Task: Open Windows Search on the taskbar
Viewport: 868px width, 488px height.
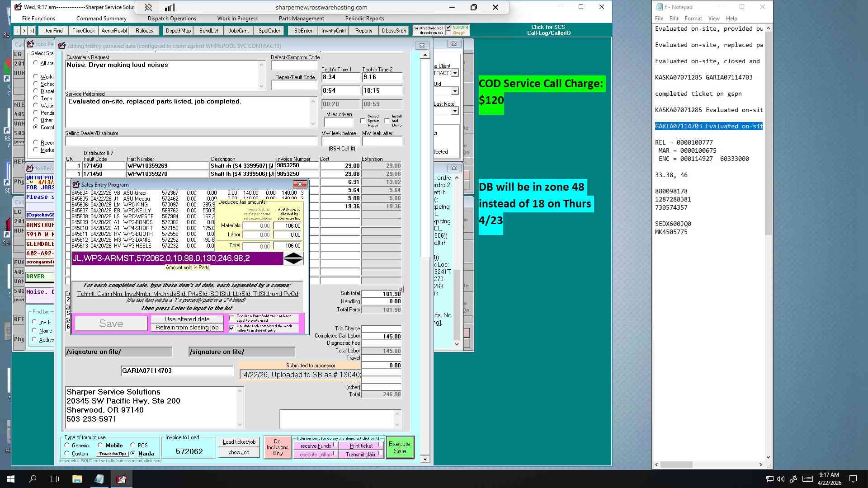Action: pos(33,479)
